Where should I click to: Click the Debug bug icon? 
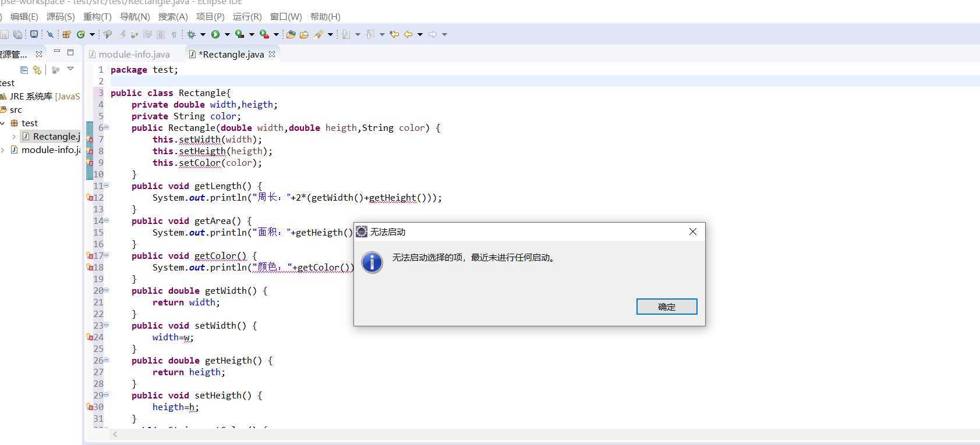[191, 34]
